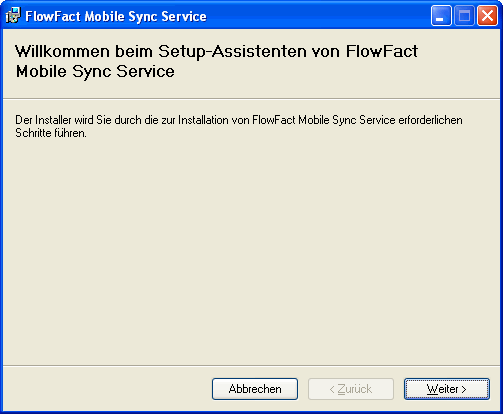The height and width of the screenshot is (414, 503).
Task: Click the empty dialog body area
Action: tap(251, 250)
